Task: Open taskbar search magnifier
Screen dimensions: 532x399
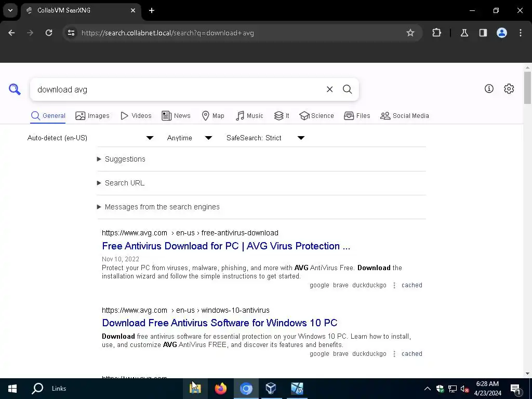Action: click(x=37, y=389)
